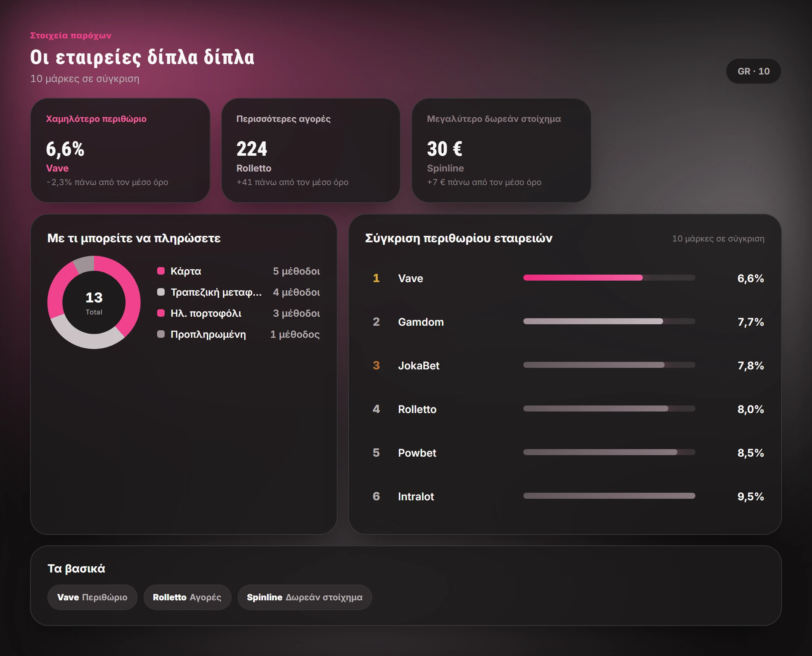
Task: Click the gray swatch beside Προπληρωμένη
Action: click(161, 334)
